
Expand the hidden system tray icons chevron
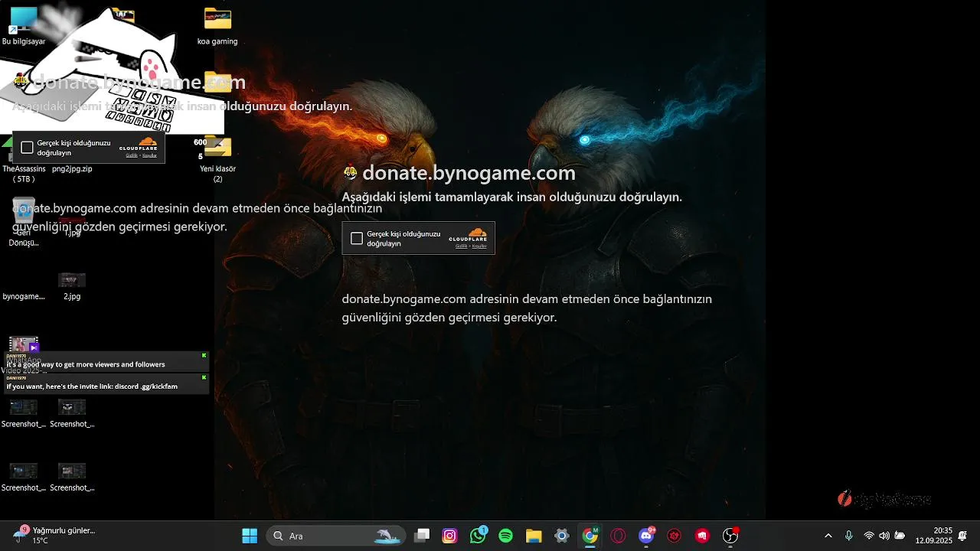pyautogui.click(x=828, y=536)
